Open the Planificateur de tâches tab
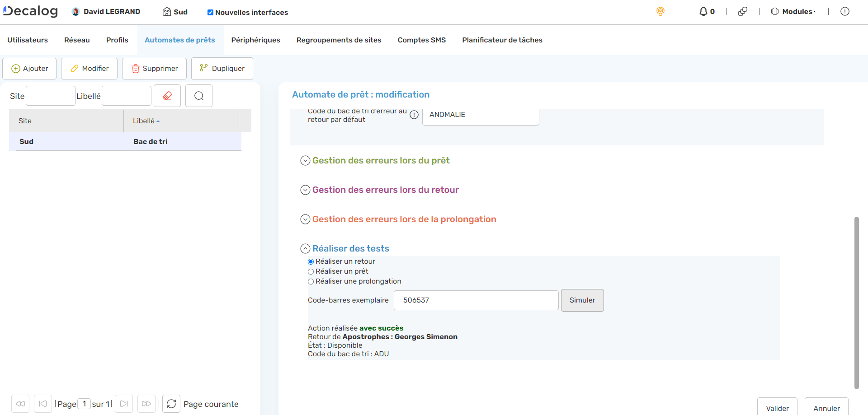This screenshot has width=868, height=415. tap(502, 40)
